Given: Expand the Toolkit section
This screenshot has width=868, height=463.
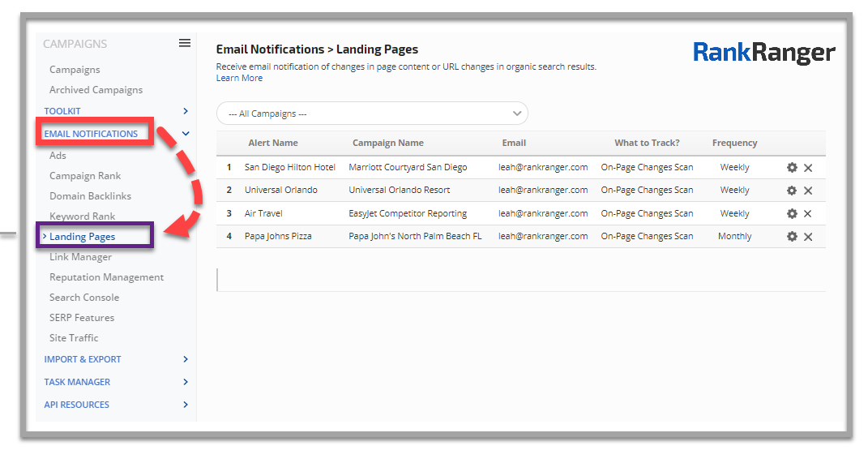Looking at the screenshot, I should (x=186, y=111).
